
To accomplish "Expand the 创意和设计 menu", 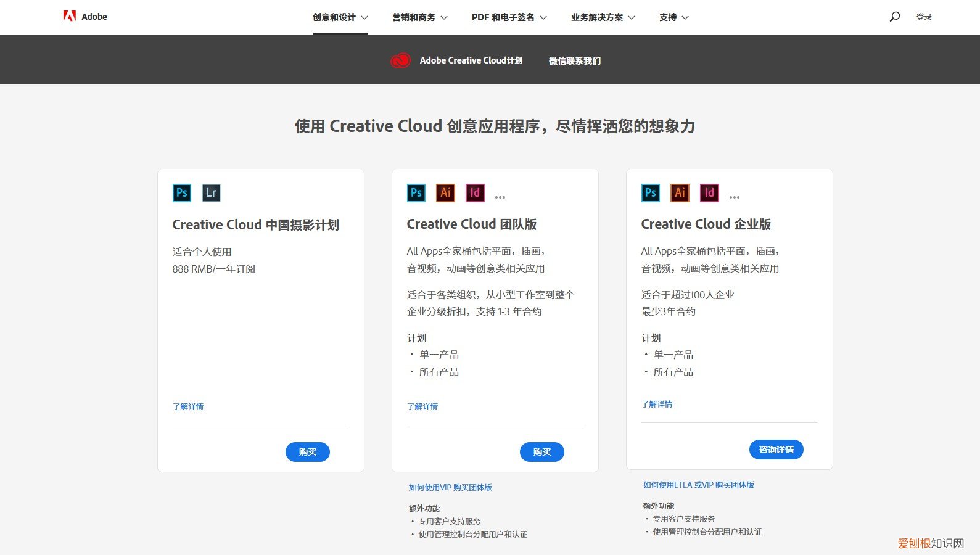I will point(340,17).
